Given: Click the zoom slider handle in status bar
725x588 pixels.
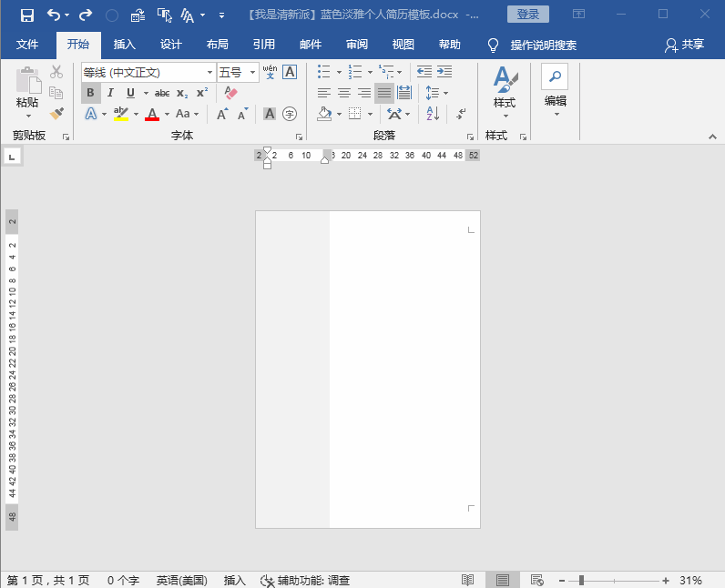Looking at the screenshot, I should coord(581,580).
